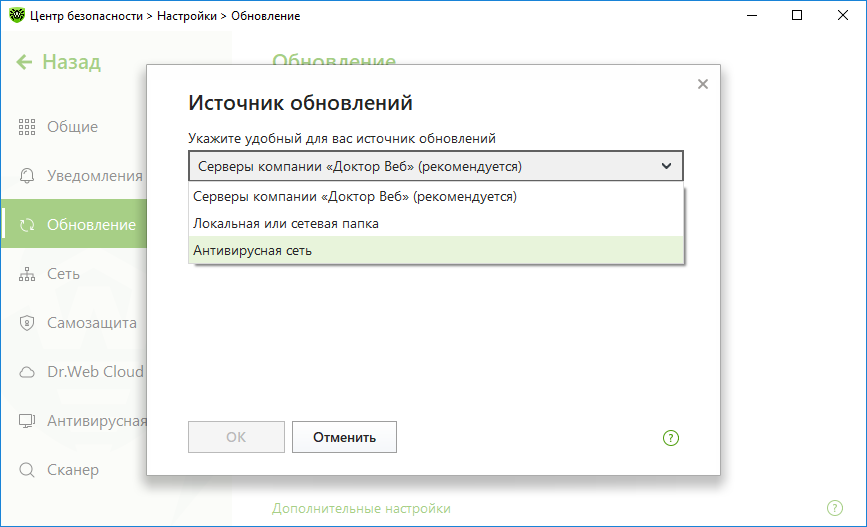Click the selected Серверы компании combo box field
The width and height of the screenshot is (867, 527).
pos(436,166)
